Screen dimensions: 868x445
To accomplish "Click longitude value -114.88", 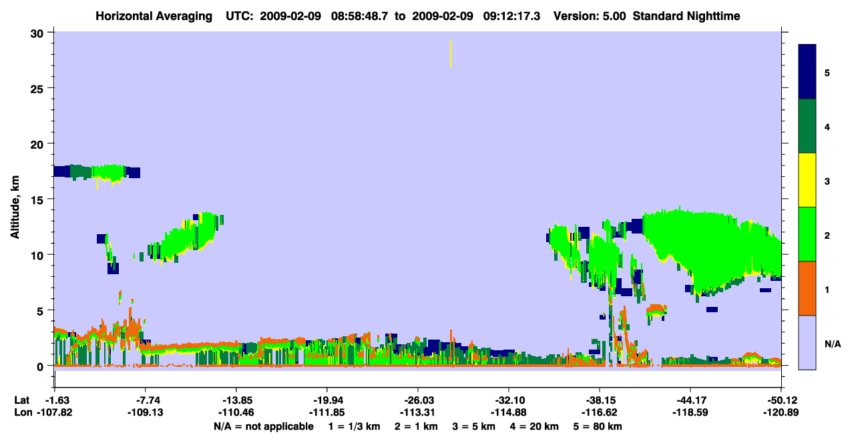I will 508,412.
